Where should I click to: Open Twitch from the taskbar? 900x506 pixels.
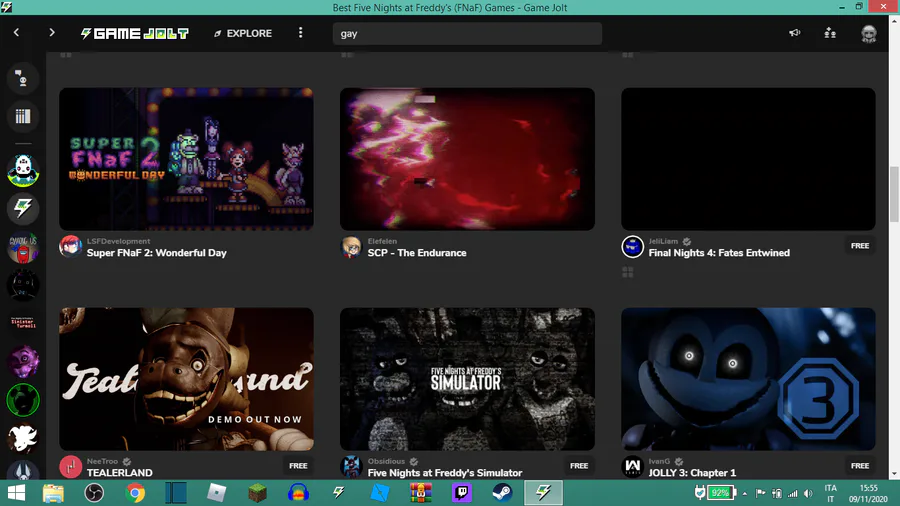tap(461, 493)
